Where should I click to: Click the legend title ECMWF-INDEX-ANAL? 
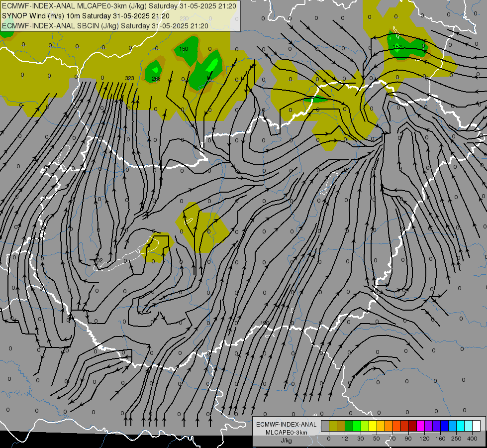click(x=286, y=425)
